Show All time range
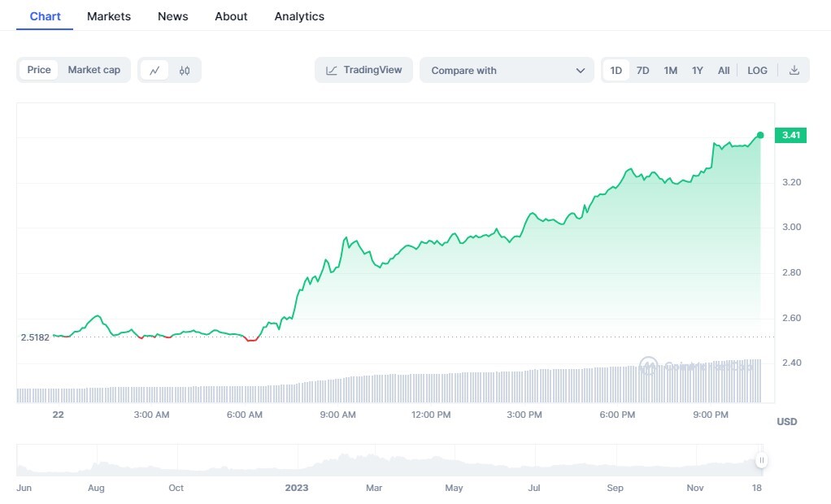 (x=724, y=70)
